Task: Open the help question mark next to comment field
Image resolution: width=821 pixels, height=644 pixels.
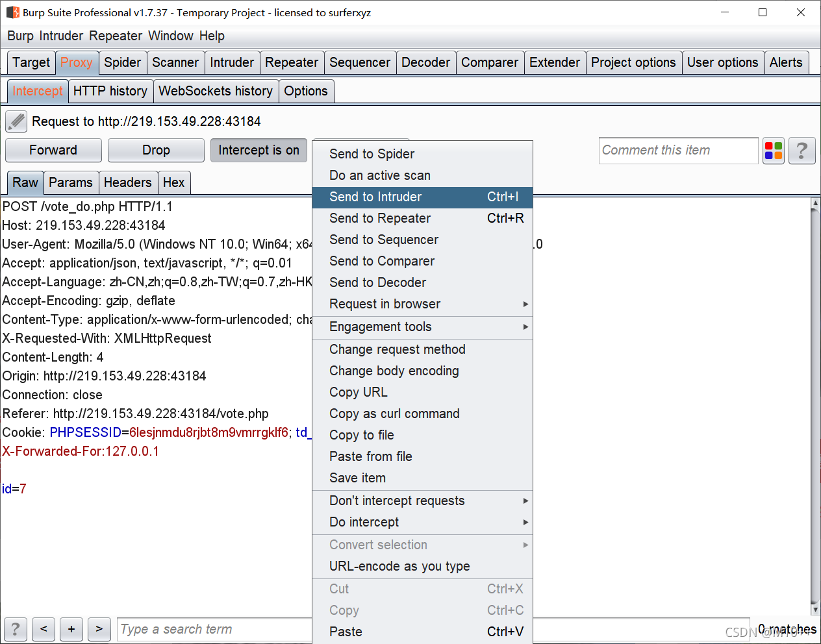Action: [802, 151]
